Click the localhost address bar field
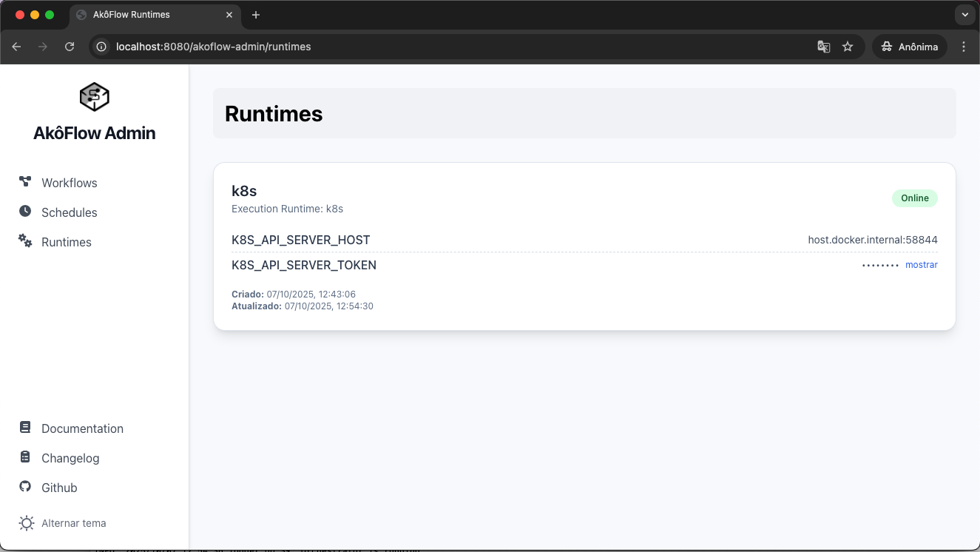980x552 pixels. coord(444,47)
